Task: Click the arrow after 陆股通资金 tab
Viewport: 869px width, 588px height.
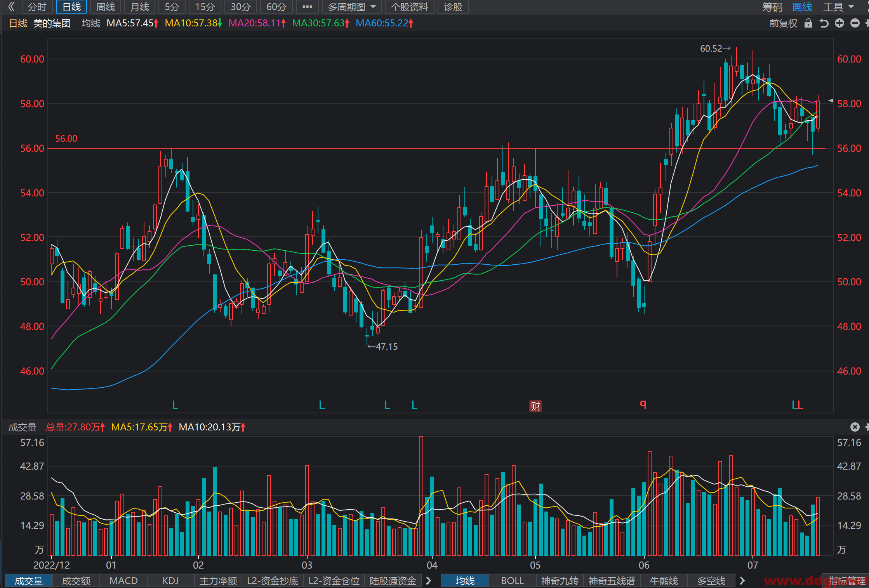Action: click(429, 581)
